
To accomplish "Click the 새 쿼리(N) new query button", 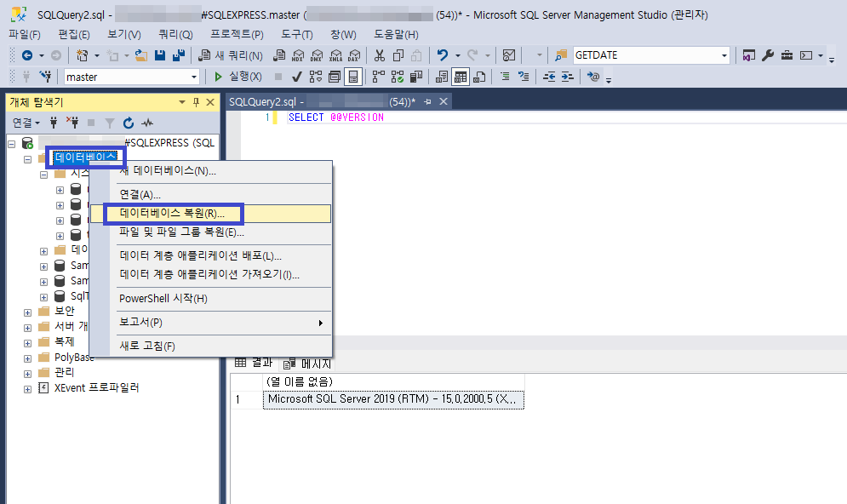I will pyautogui.click(x=231, y=55).
